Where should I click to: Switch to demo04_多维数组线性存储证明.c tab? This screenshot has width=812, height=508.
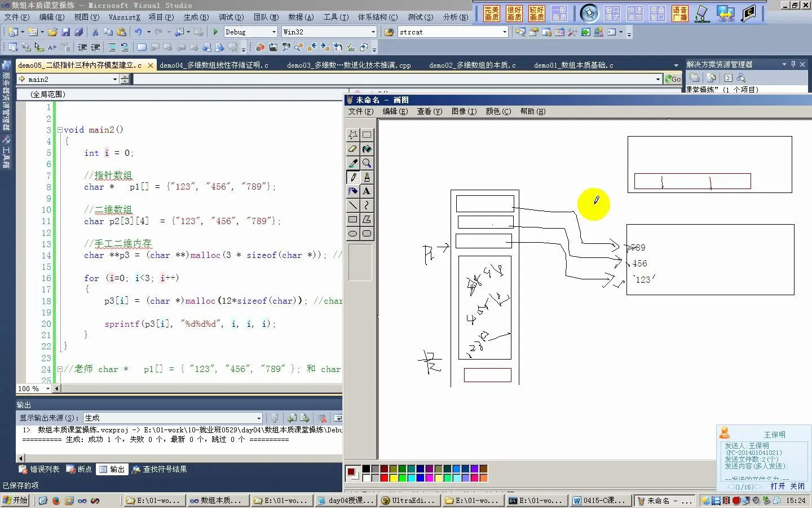tap(214, 65)
